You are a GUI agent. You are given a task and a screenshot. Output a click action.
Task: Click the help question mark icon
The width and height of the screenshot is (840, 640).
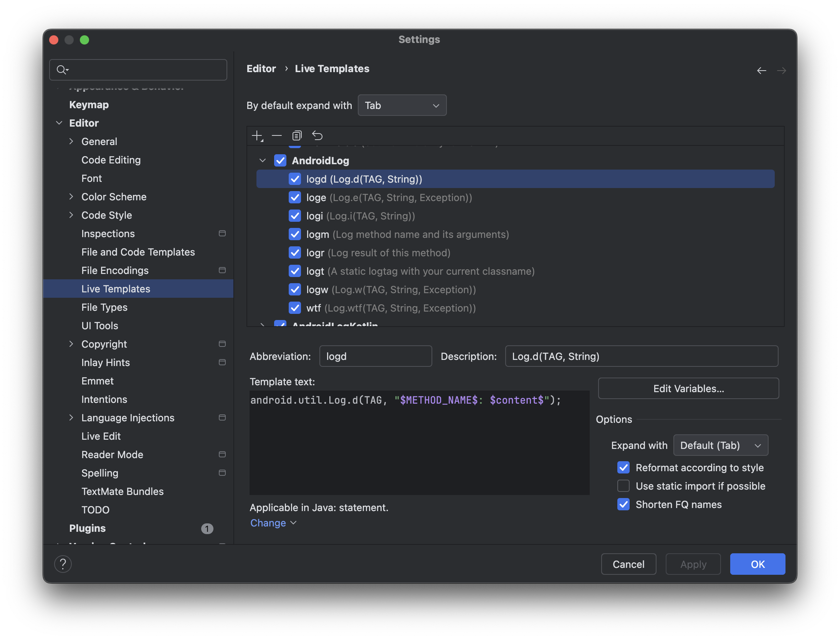click(x=63, y=564)
